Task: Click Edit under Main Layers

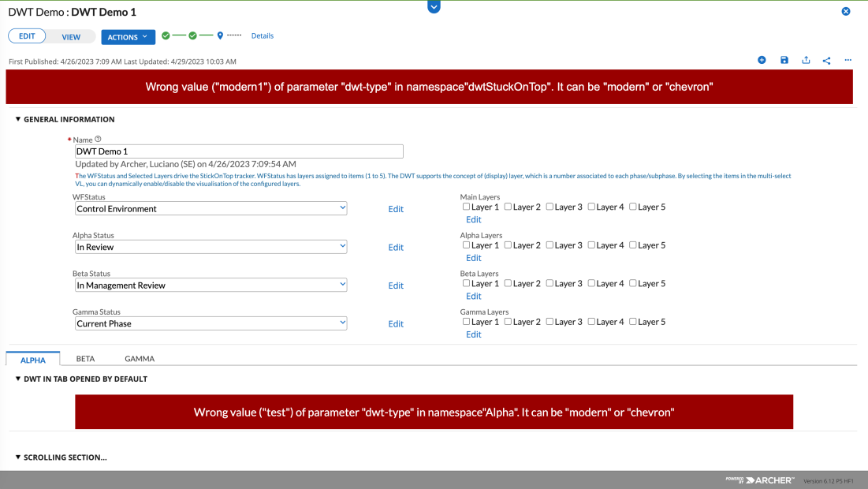Action: point(473,219)
